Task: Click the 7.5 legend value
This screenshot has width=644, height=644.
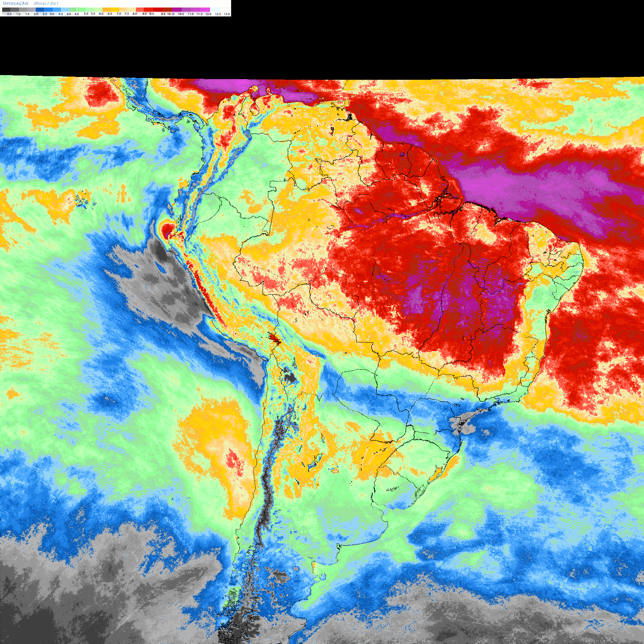Action: pos(127,14)
